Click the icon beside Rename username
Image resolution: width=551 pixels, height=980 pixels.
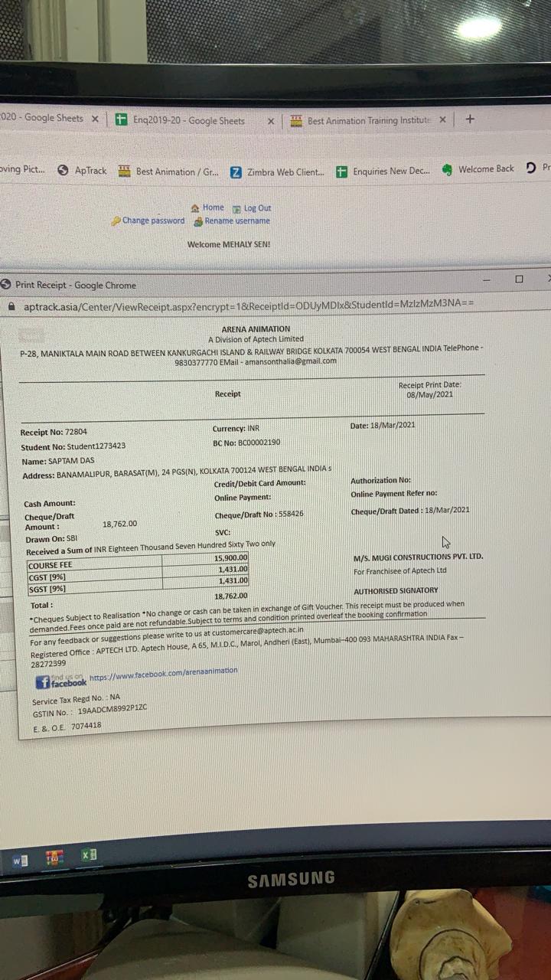coord(198,221)
